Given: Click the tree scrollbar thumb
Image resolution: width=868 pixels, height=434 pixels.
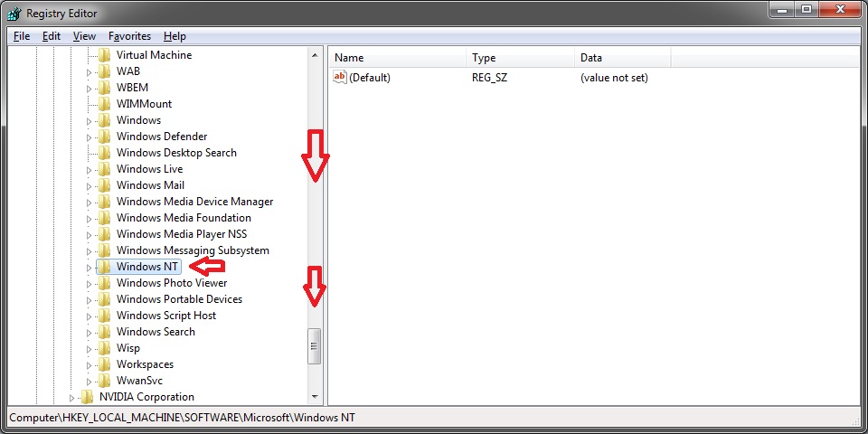Looking at the screenshot, I should (x=315, y=346).
